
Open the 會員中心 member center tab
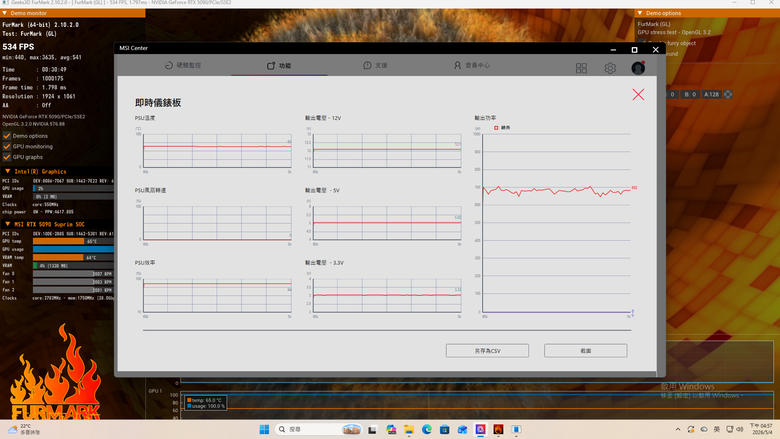472,65
